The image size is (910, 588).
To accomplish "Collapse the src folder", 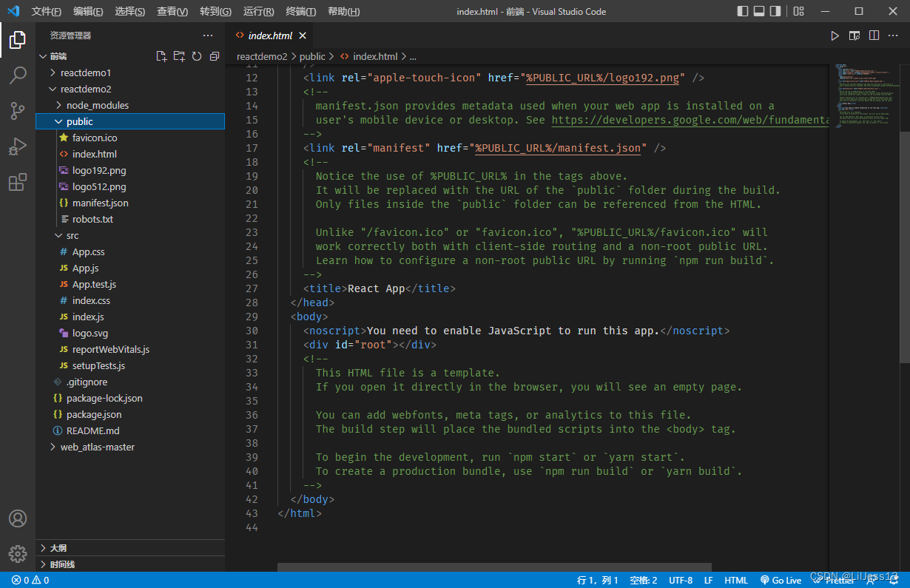I will [x=72, y=235].
